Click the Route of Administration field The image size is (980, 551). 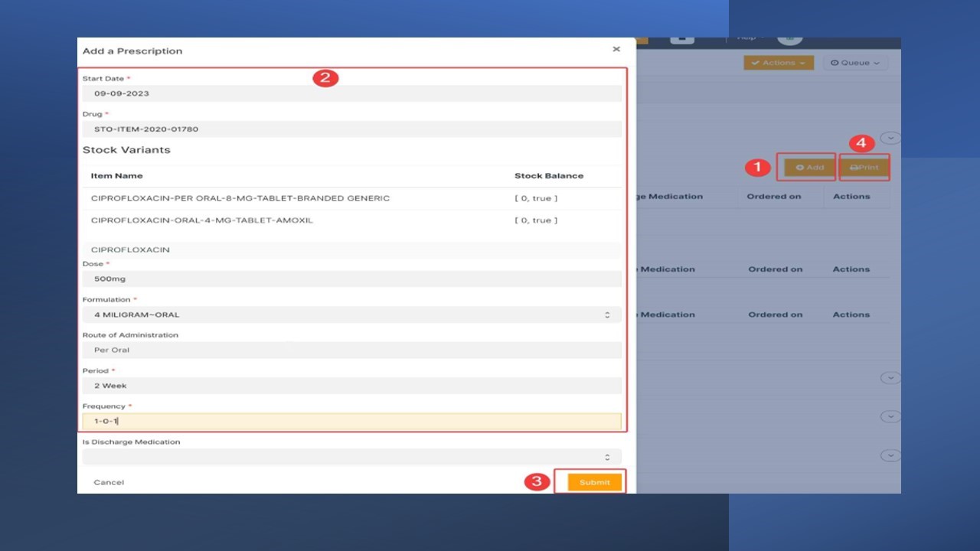click(x=352, y=350)
